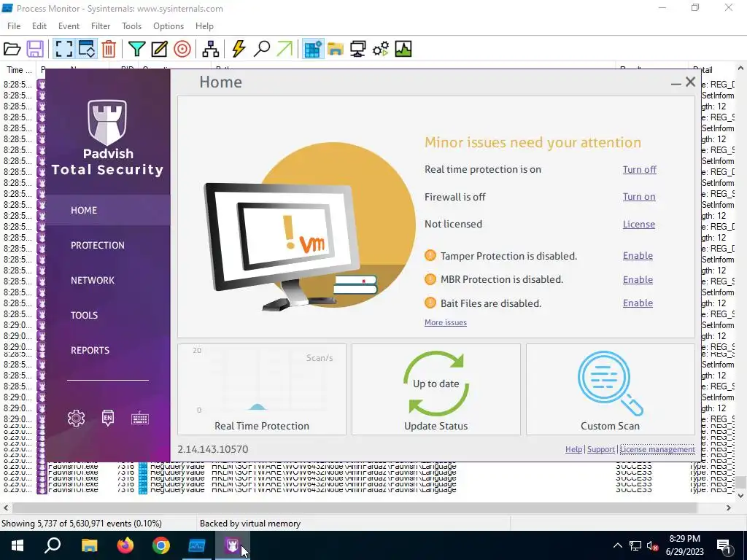Open the Windows Start menu
The width and height of the screenshot is (747, 560).
point(18,545)
